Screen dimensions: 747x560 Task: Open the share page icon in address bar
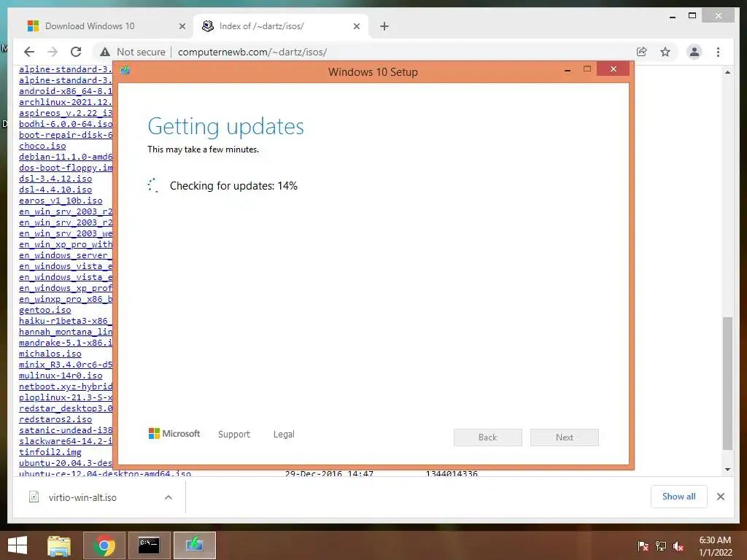(x=642, y=52)
